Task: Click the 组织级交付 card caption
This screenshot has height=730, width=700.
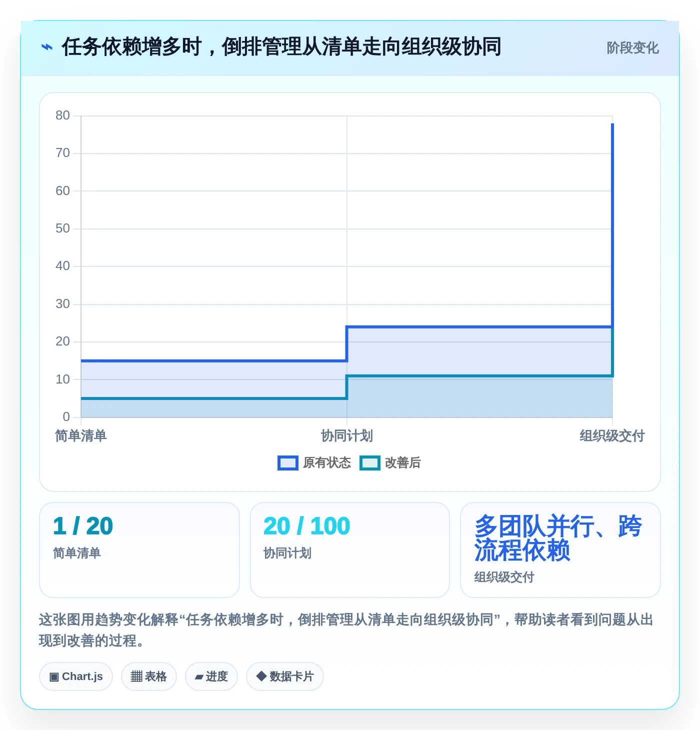Action: [504, 577]
